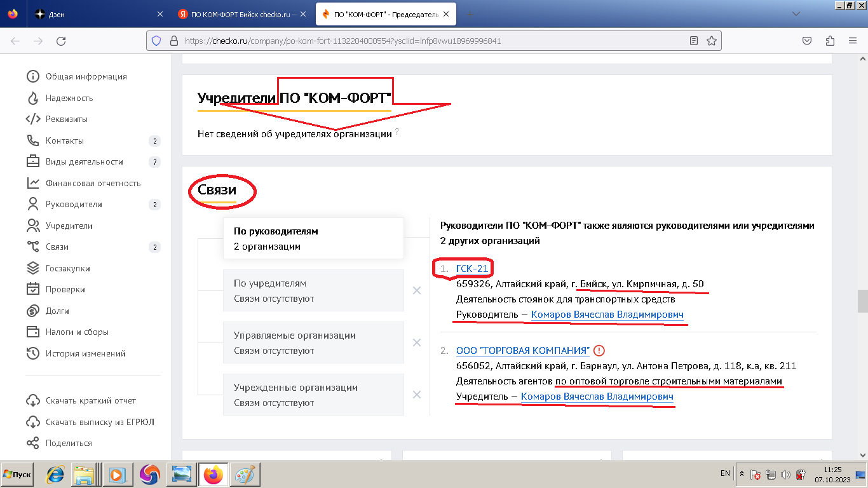Viewport: 868px width, 488px height.
Task: Open ООО "ТОРГОВАЯ КОМПАНИЯ" link
Action: 522,350
